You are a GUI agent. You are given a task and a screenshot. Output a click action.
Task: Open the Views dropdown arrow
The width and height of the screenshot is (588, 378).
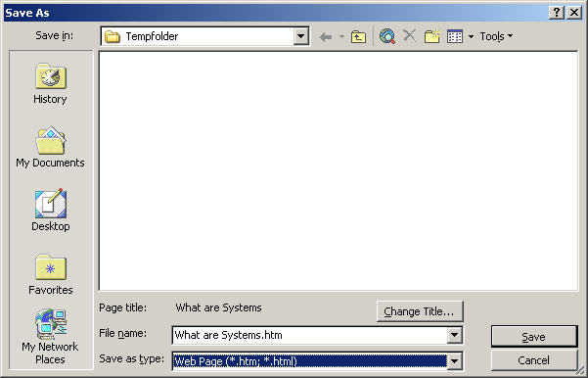tap(471, 36)
